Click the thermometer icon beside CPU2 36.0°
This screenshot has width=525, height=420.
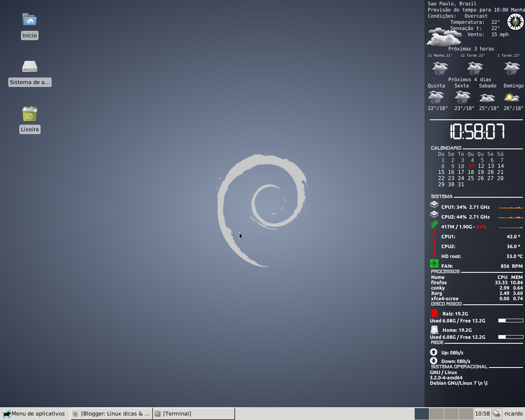[x=434, y=244]
